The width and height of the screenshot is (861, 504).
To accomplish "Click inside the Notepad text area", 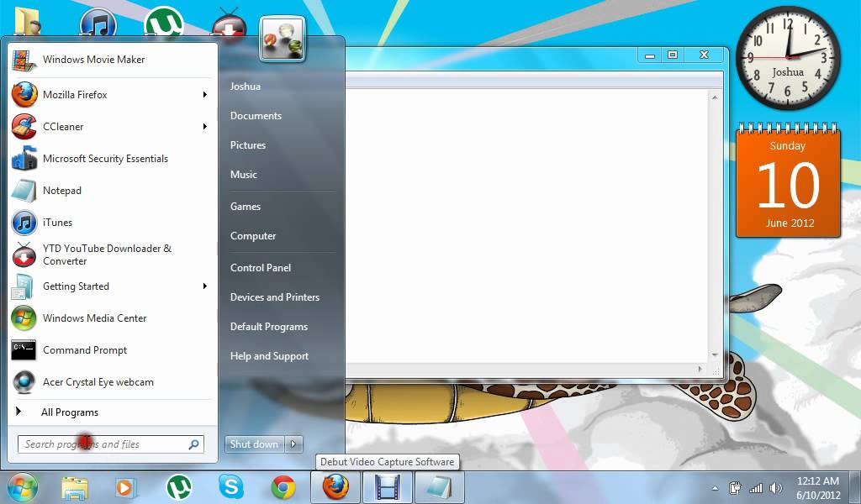I will coord(527,225).
